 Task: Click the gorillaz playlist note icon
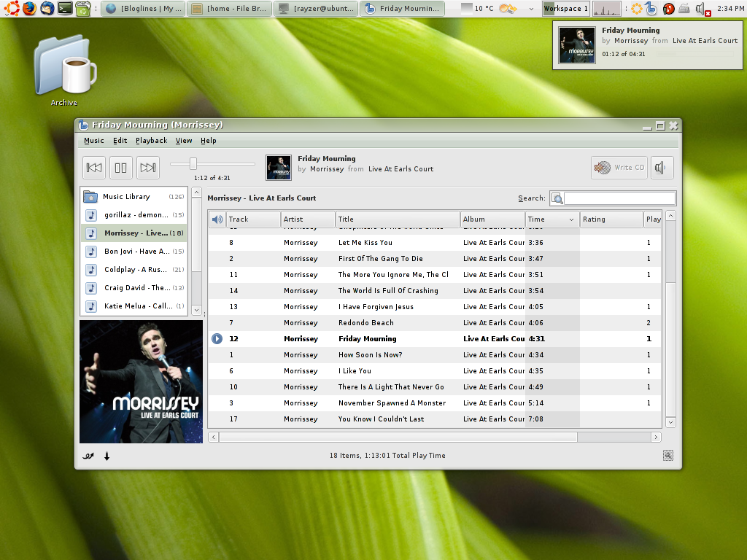(91, 215)
